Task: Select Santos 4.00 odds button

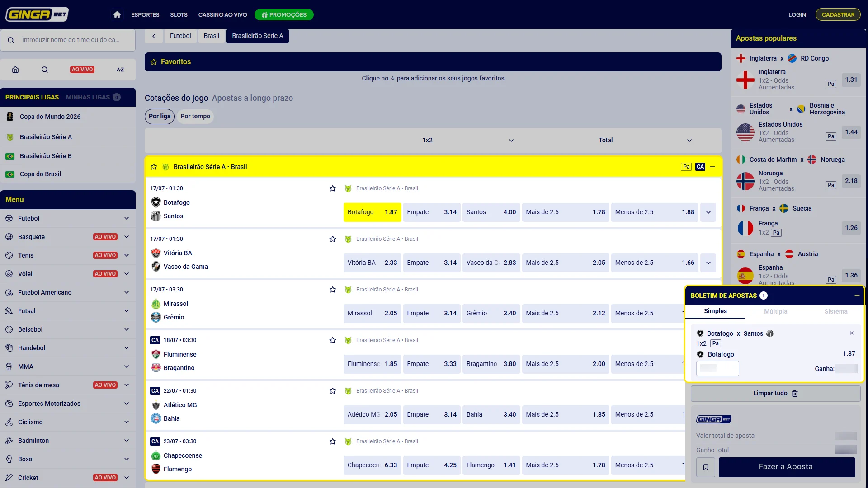Action: pyautogui.click(x=491, y=212)
